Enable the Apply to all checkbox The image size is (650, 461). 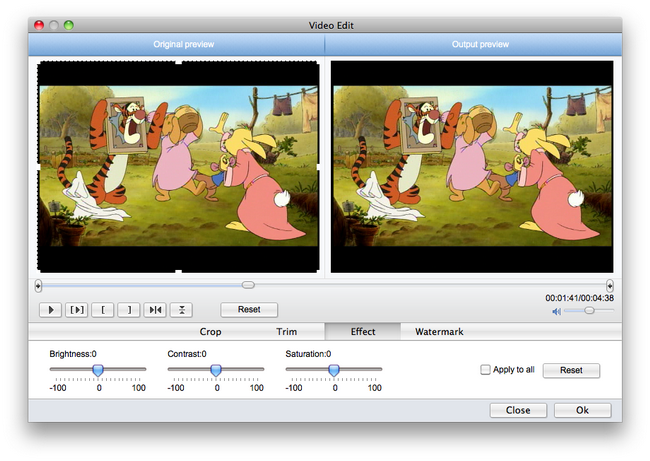(x=485, y=369)
